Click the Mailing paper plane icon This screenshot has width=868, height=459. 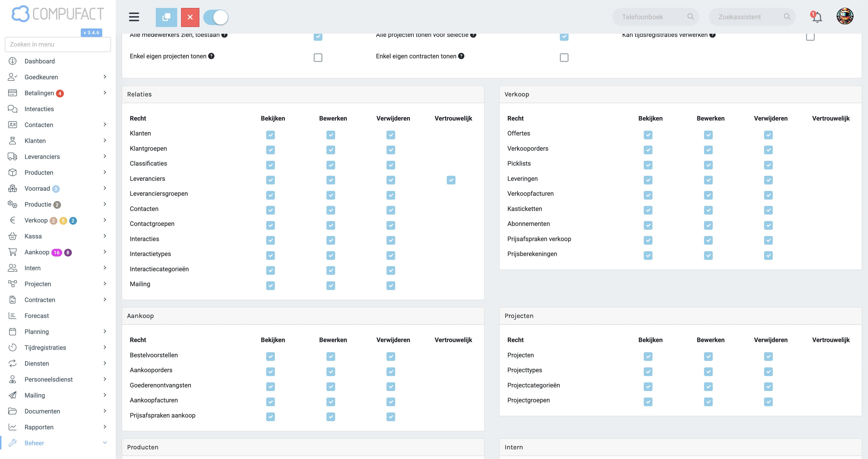click(13, 395)
